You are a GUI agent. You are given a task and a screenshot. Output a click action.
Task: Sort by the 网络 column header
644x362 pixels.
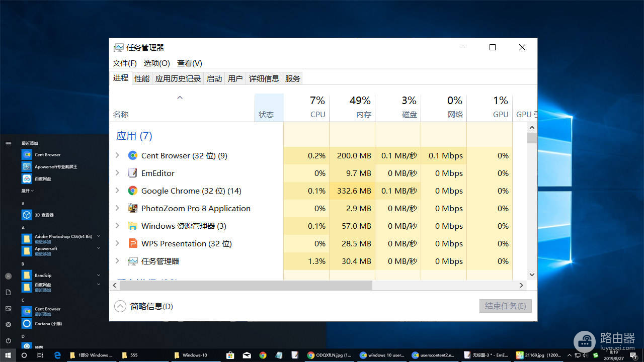[444, 108]
